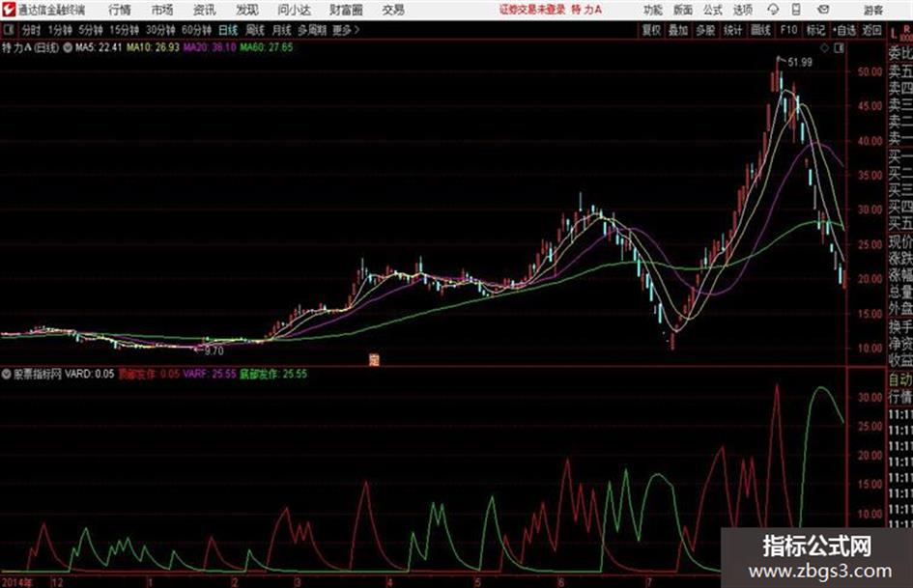Open the bell notification icon

point(773,10)
